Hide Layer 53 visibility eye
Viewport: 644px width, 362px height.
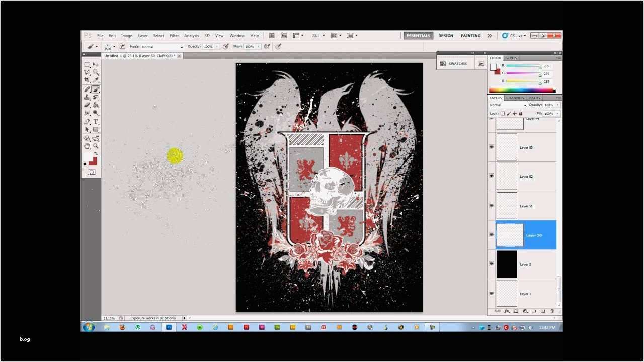(491, 147)
